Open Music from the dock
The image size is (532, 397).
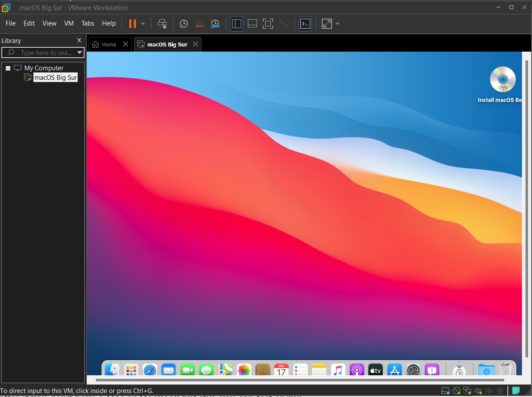(338, 370)
